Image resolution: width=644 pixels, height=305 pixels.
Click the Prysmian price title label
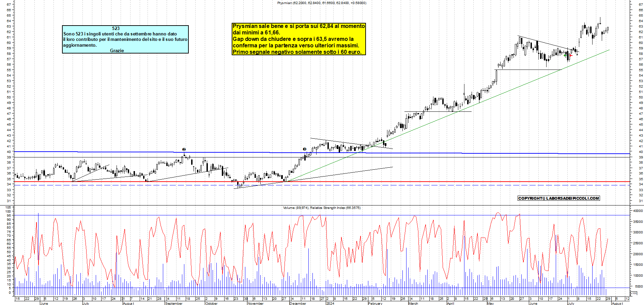pyautogui.click(x=322, y=3)
